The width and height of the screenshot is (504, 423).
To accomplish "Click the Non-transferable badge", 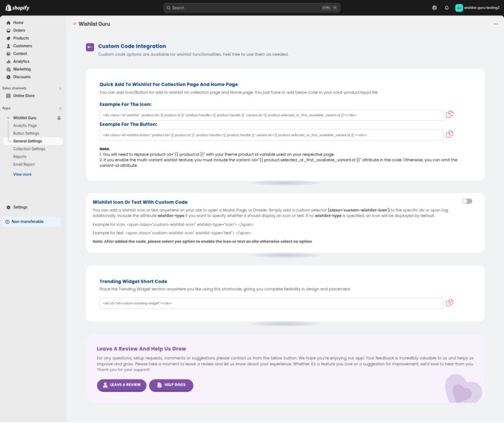I will [31, 222].
